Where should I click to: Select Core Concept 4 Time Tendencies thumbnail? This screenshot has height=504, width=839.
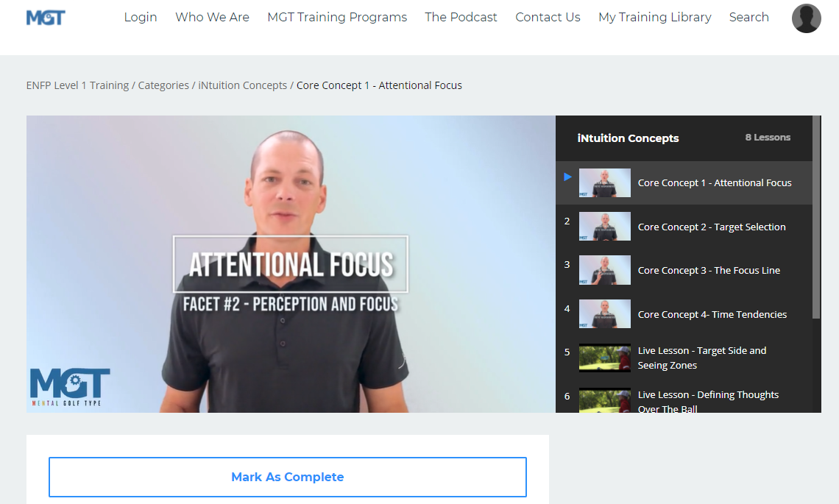click(x=605, y=314)
